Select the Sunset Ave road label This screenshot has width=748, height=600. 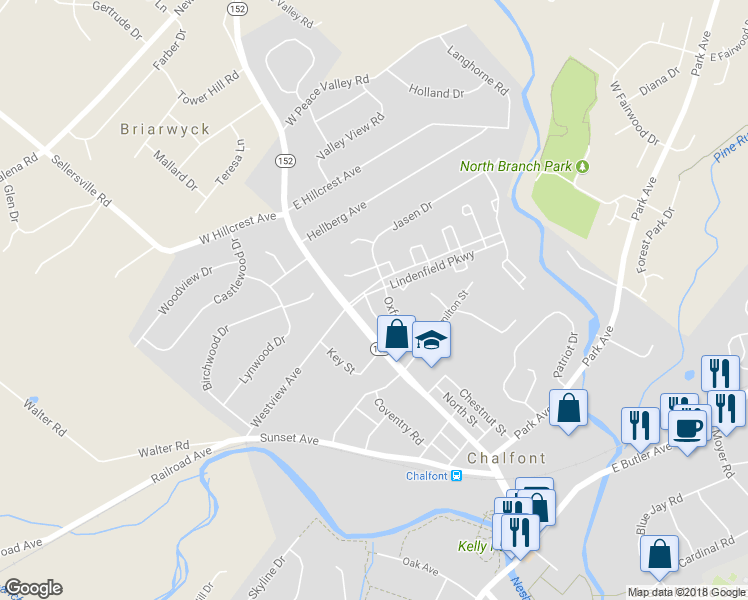click(289, 438)
